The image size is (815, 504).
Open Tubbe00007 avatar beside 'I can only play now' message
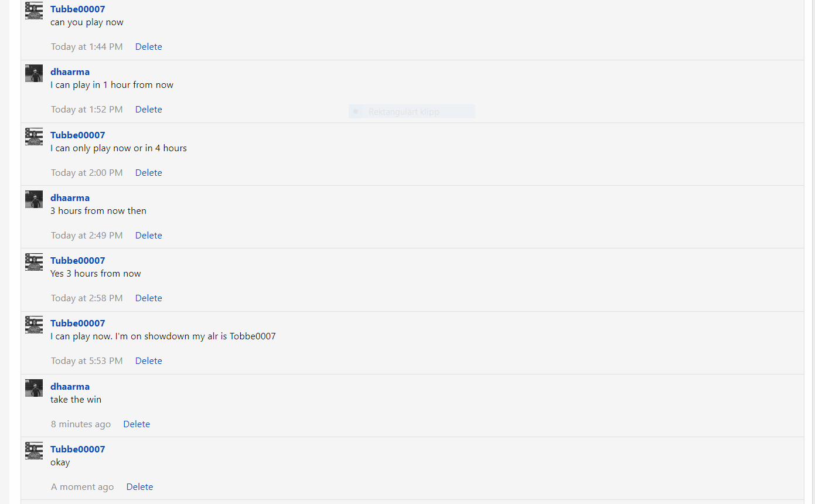point(34,137)
